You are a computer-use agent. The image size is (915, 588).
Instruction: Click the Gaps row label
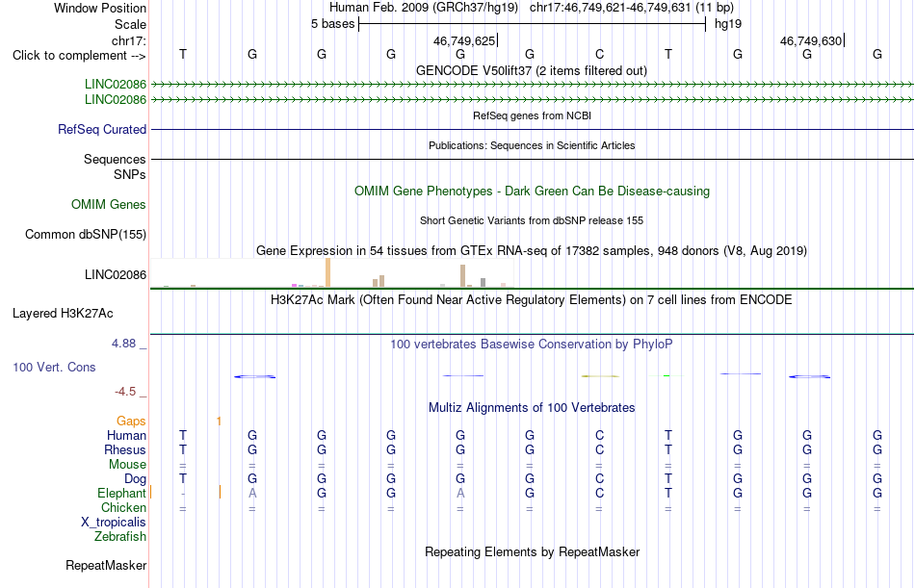(131, 422)
